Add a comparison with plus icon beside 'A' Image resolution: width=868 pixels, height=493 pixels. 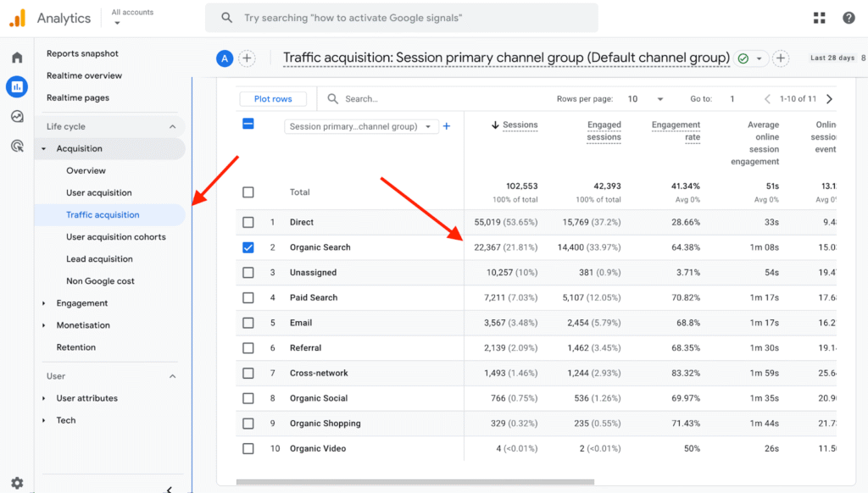247,58
